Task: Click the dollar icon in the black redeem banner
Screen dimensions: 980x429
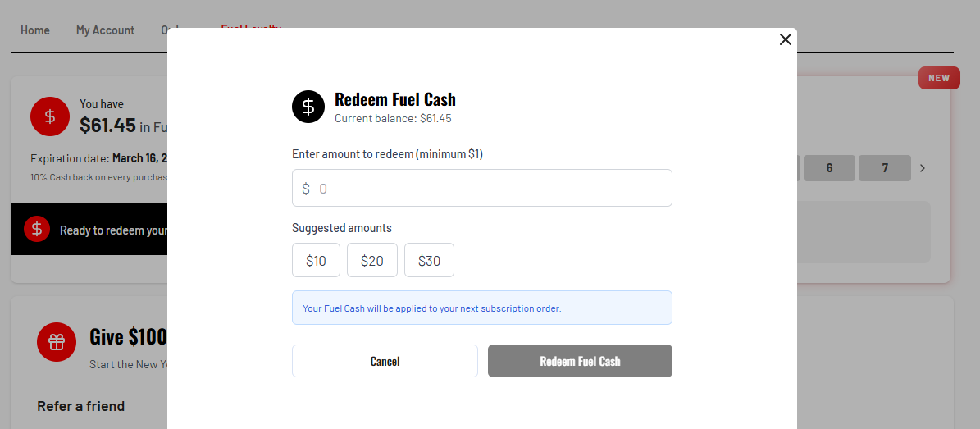Action: (37, 229)
